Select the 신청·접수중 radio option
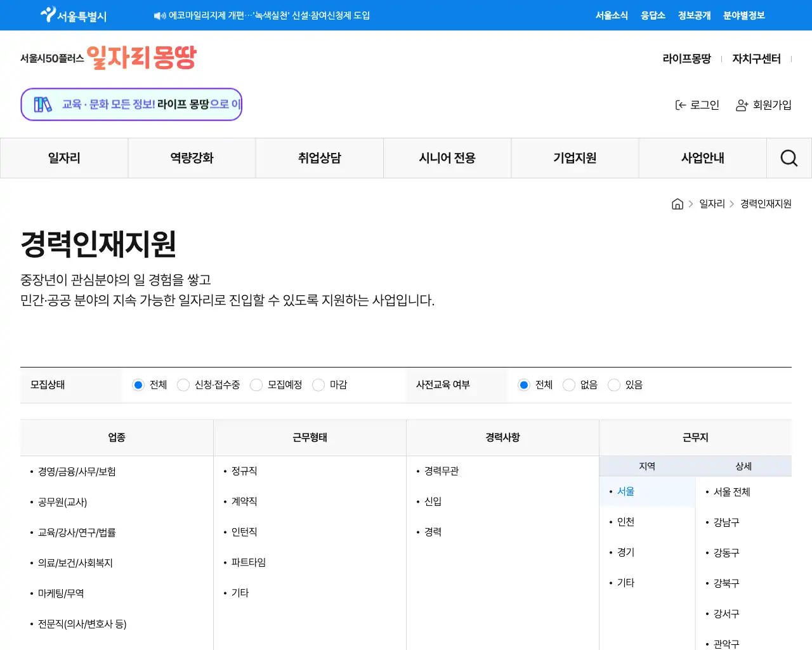The image size is (812, 650). [183, 385]
